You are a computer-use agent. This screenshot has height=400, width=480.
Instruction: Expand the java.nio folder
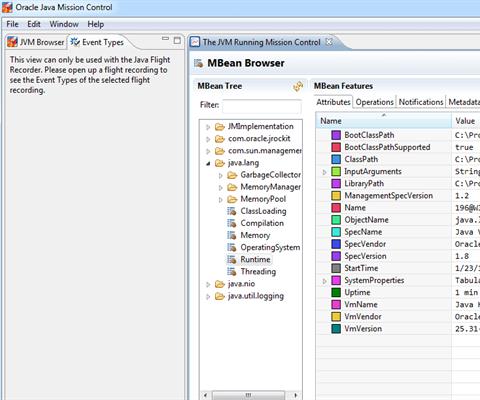point(208,284)
